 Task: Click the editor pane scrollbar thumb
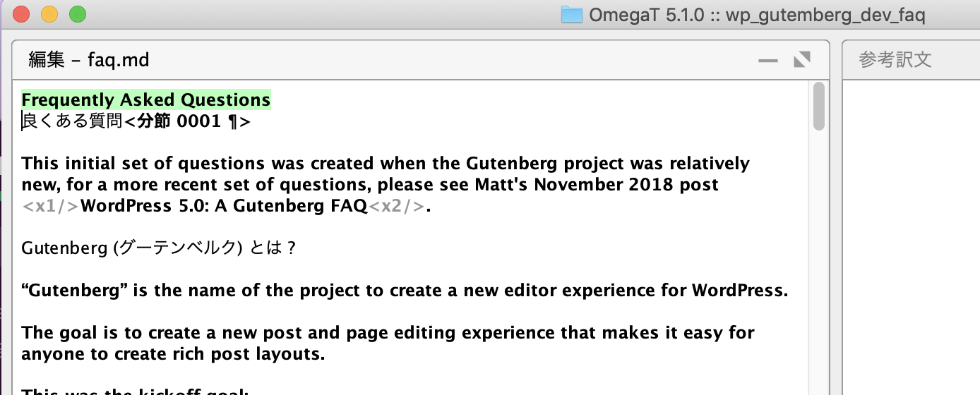(819, 107)
